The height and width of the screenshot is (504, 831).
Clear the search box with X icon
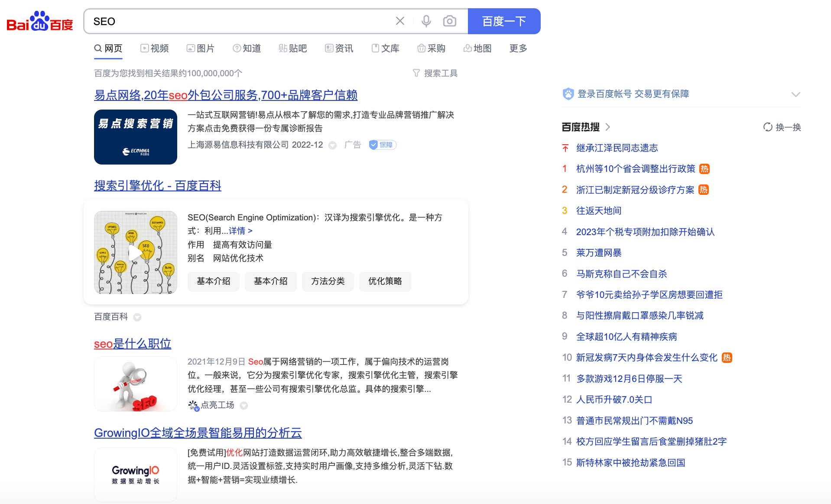click(x=400, y=21)
